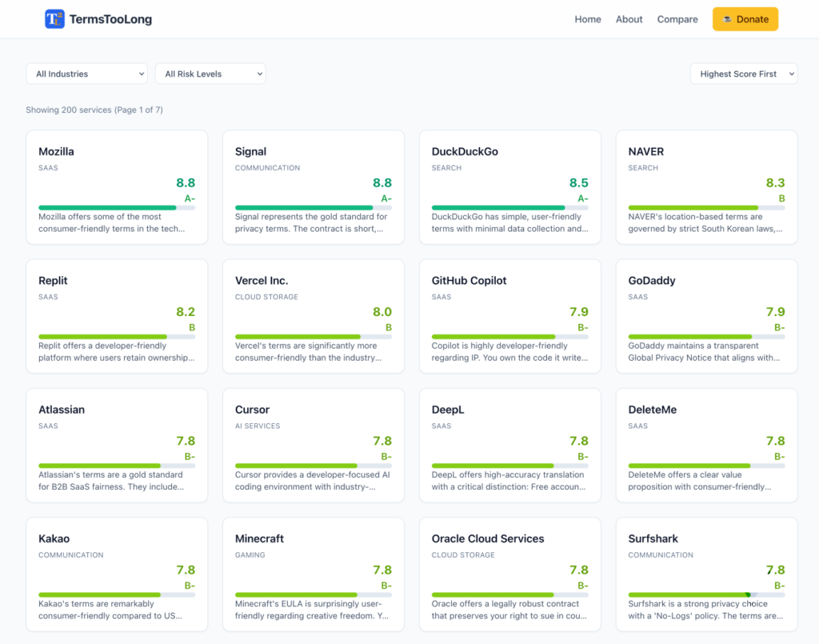Click the coffee icon on Donate button
Image resolution: width=819 pixels, height=644 pixels.
coord(727,19)
